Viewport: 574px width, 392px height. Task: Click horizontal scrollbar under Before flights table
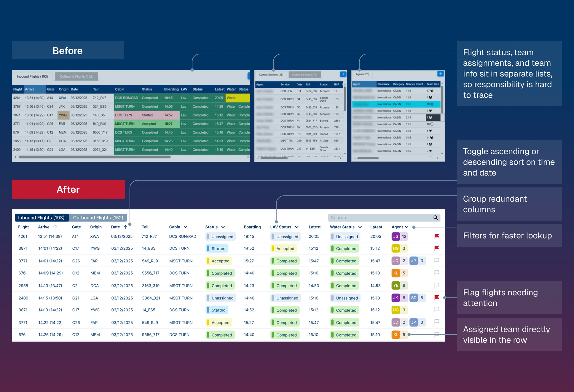95,157
